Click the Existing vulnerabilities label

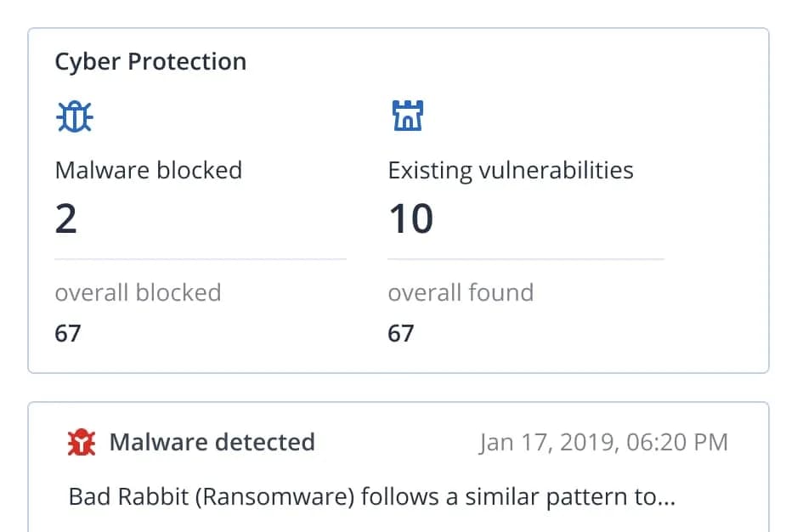(511, 170)
